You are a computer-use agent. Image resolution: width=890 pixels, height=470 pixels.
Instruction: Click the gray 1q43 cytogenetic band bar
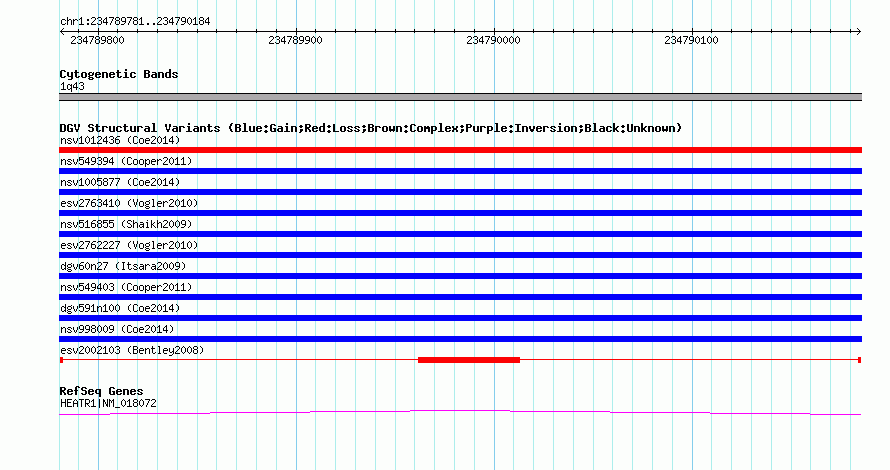click(x=460, y=97)
